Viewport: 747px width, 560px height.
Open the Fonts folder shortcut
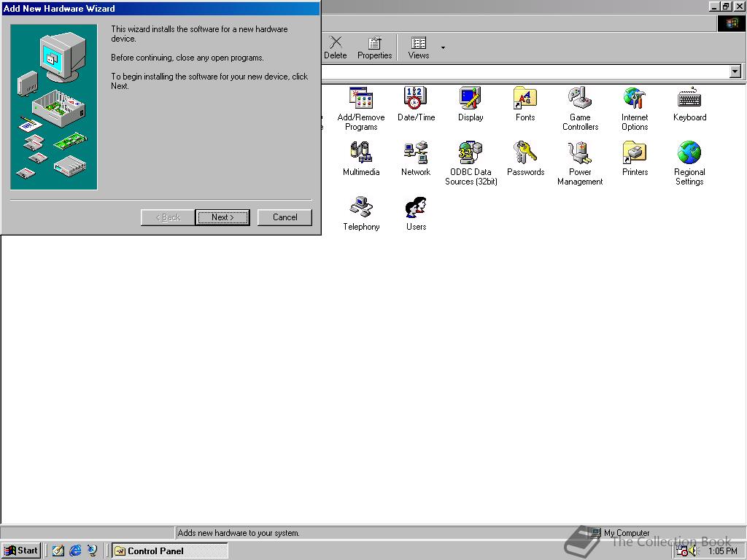click(525, 104)
